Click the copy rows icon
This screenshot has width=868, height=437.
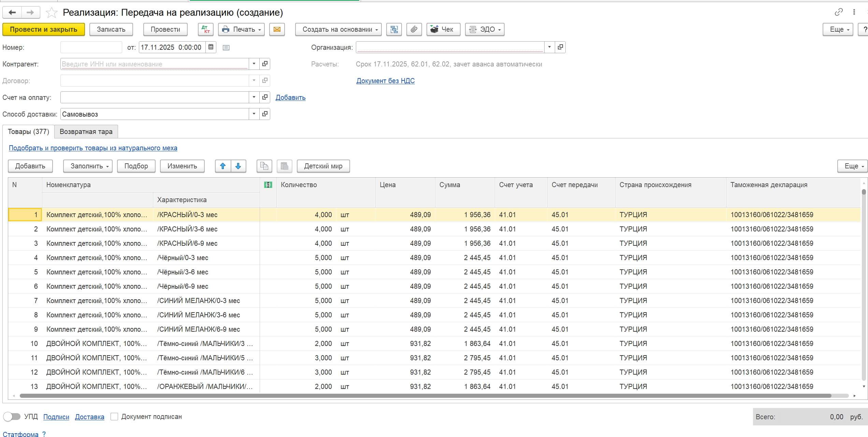264,166
